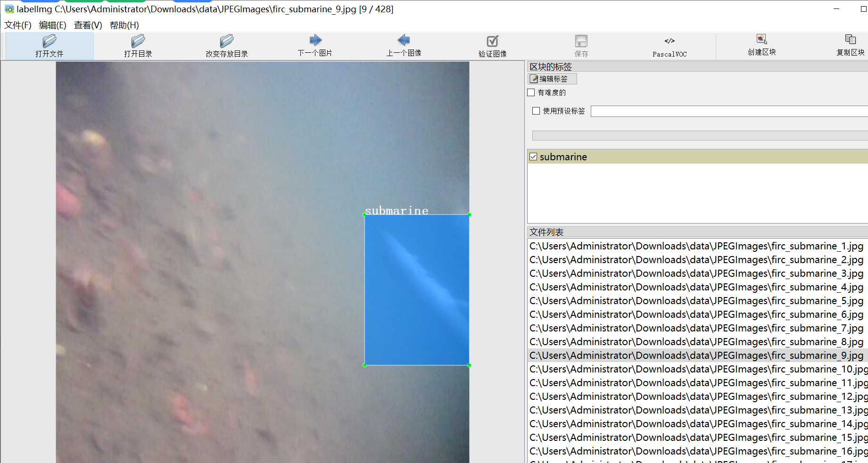Enable the difficult (有难度的) checkbox

click(x=531, y=93)
